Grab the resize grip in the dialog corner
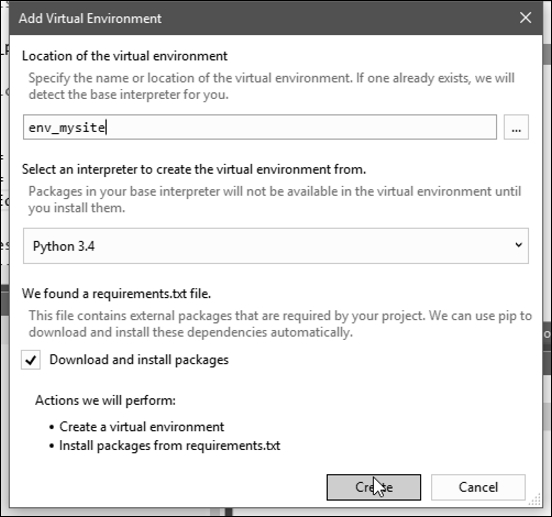This screenshot has height=517, width=552. pos(535,499)
